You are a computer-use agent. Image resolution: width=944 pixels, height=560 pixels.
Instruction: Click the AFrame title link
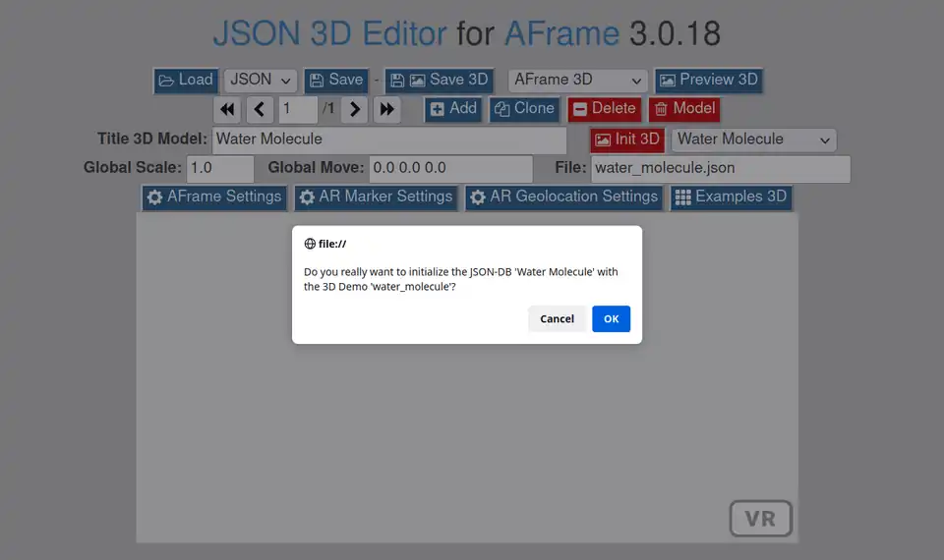pyautogui.click(x=561, y=33)
